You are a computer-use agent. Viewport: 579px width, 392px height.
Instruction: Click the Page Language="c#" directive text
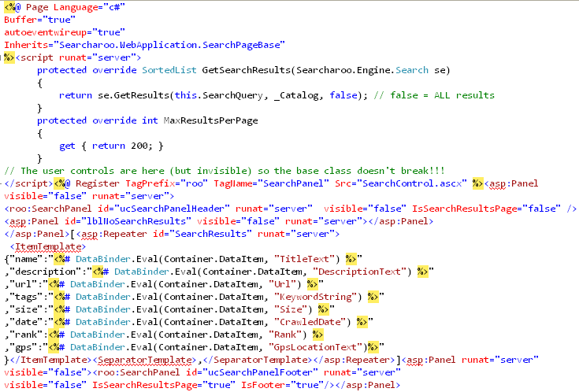pos(76,7)
